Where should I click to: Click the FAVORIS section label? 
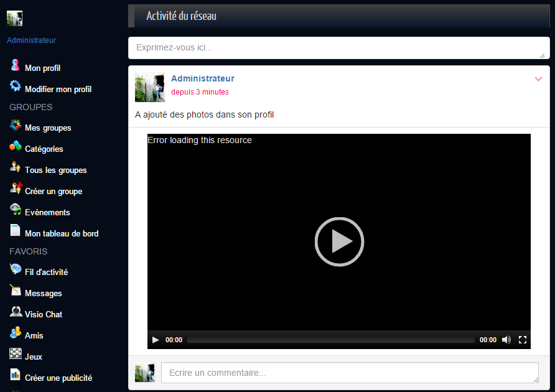point(29,251)
